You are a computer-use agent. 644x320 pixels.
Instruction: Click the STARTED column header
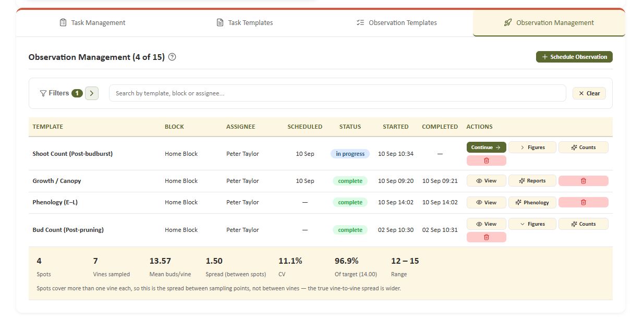click(396, 127)
